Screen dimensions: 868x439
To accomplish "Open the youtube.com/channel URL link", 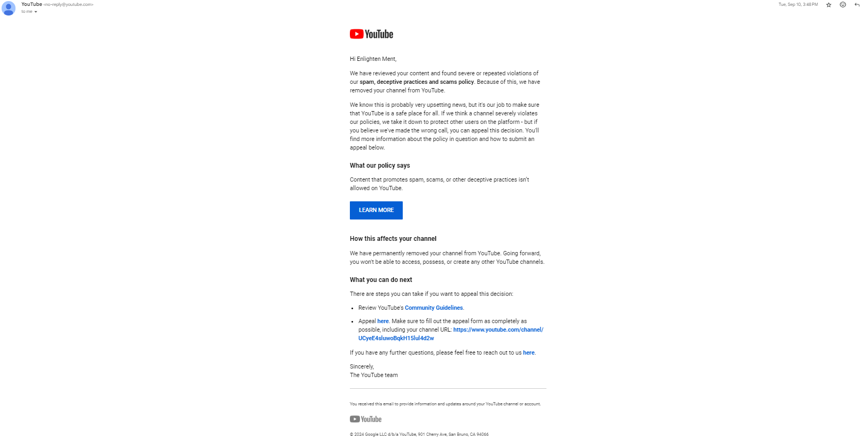I will [x=451, y=334].
